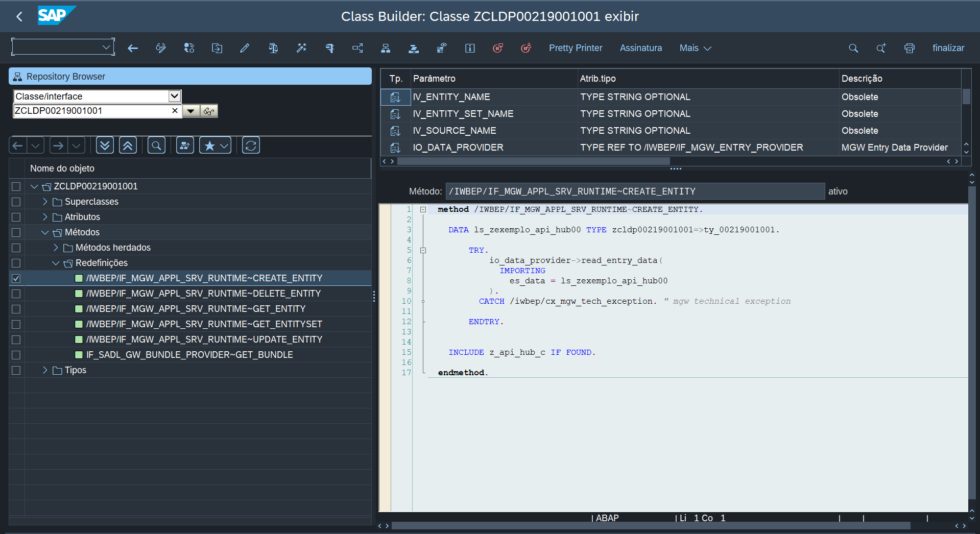This screenshot has height=534, width=980.
Task: Click the pencil edit icon in toolbar
Action: 245,48
